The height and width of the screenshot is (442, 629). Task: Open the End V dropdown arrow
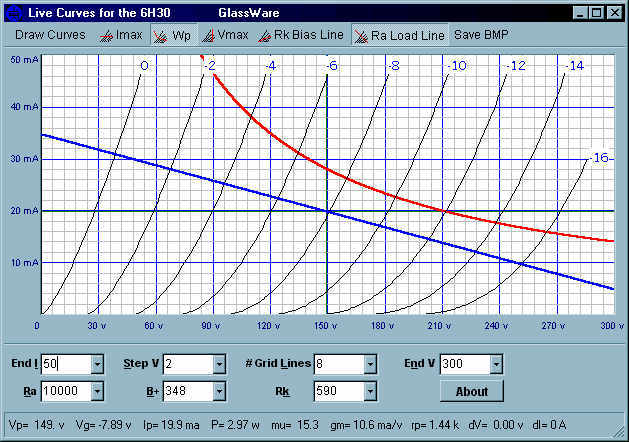(496, 364)
